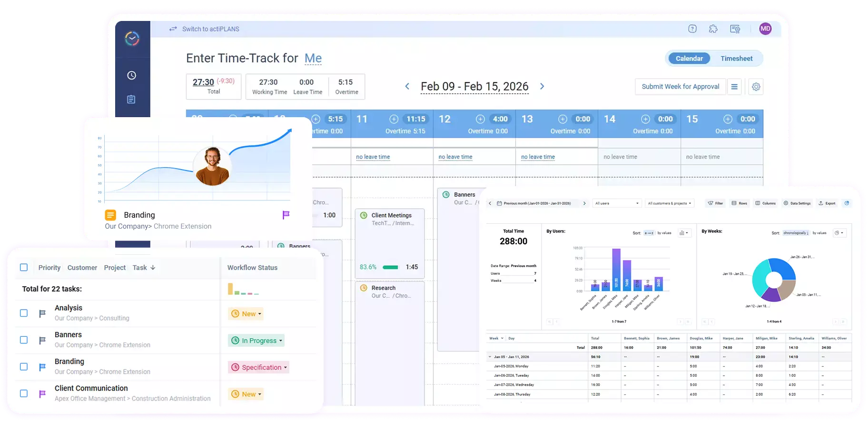Add time entry on day 15 plus icon
This screenshot has height=421, width=868.
728,119
